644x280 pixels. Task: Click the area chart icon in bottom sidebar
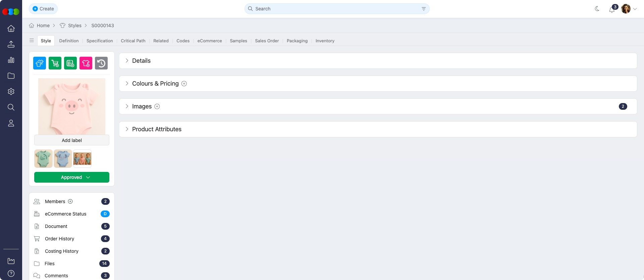tap(11, 261)
